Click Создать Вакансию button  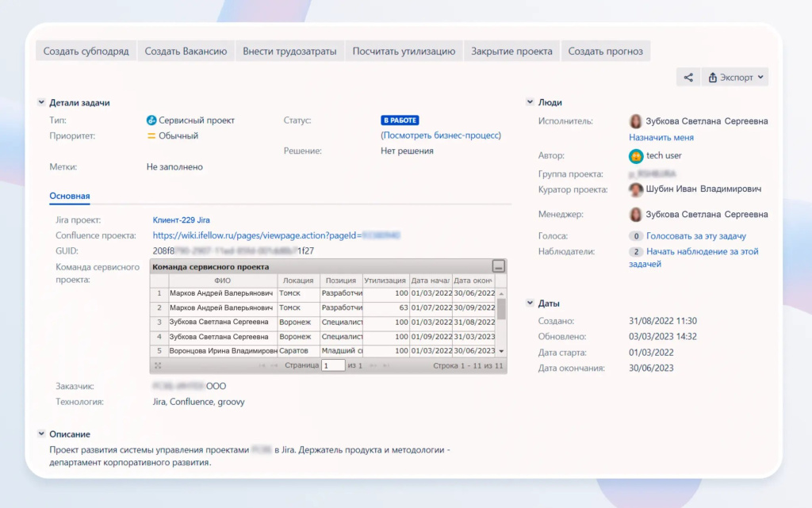(186, 52)
